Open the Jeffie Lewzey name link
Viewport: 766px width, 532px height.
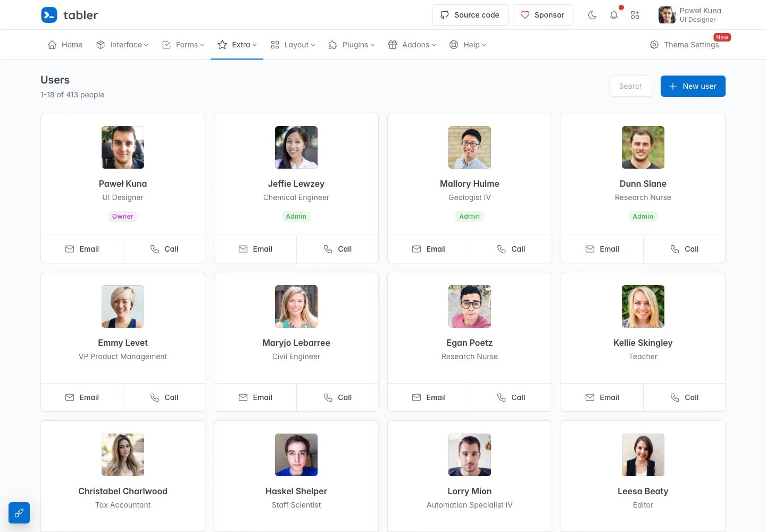tap(296, 184)
